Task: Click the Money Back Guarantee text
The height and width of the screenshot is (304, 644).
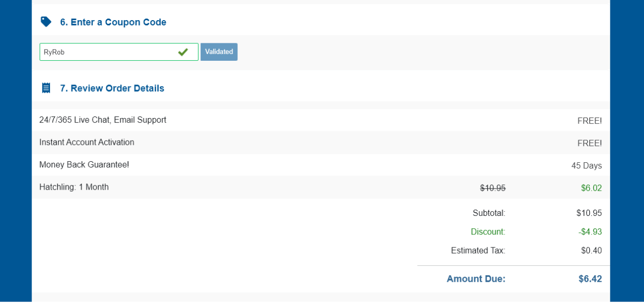Action: (84, 165)
